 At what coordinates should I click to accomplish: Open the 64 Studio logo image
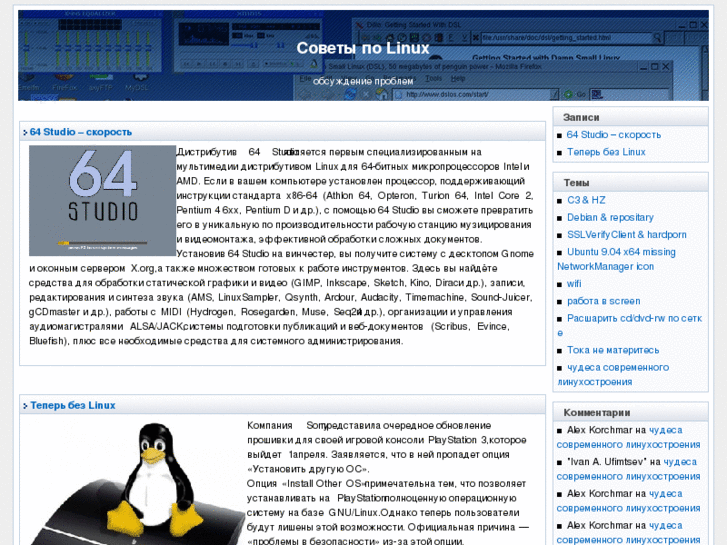point(102,200)
